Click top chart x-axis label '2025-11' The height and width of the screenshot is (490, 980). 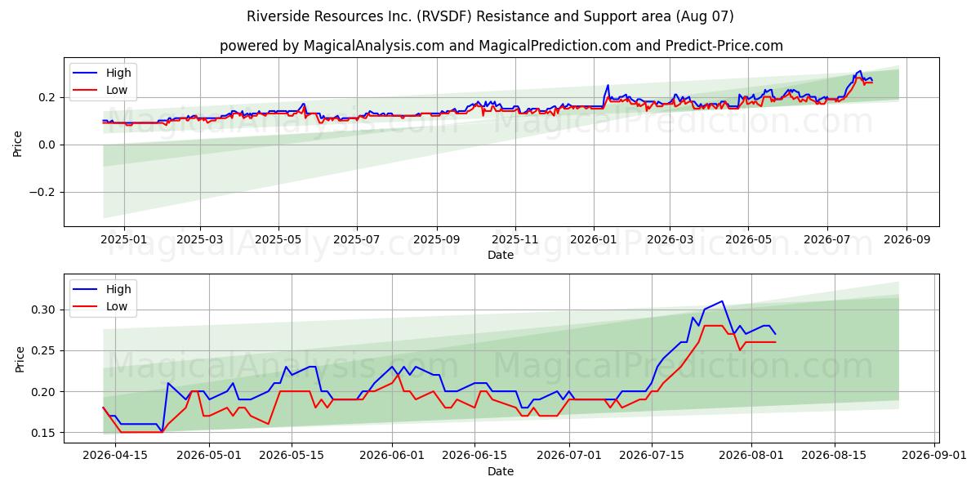514,239
